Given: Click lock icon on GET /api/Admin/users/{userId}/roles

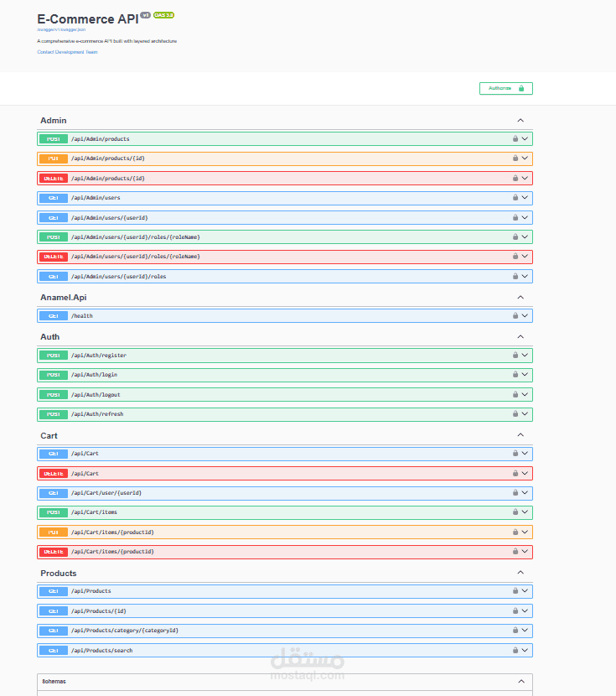Looking at the screenshot, I should coord(515,276).
